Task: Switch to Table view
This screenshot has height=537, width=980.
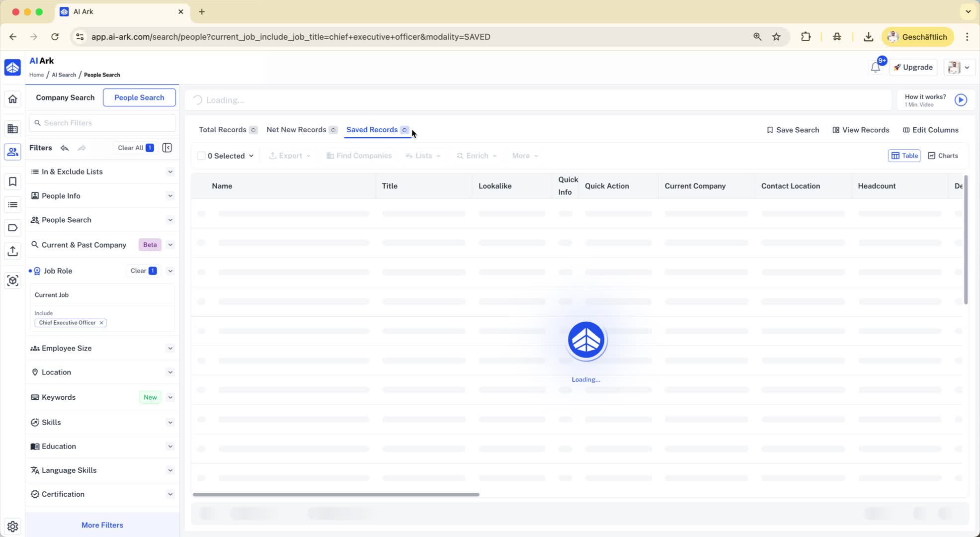Action: pyautogui.click(x=904, y=156)
